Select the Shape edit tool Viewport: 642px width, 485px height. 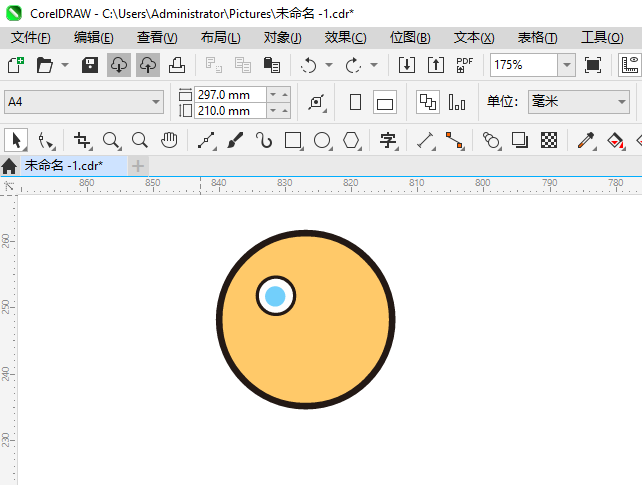click(x=45, y=140)
